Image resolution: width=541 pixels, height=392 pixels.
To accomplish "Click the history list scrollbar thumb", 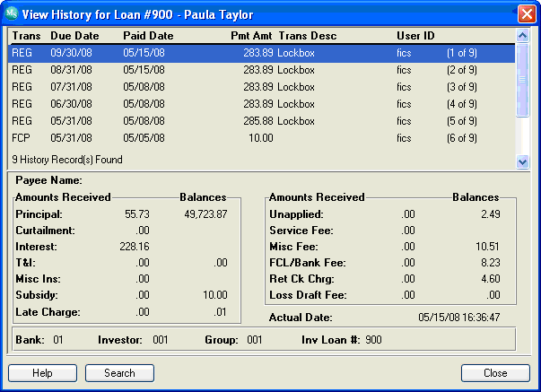I will [522, 80].
